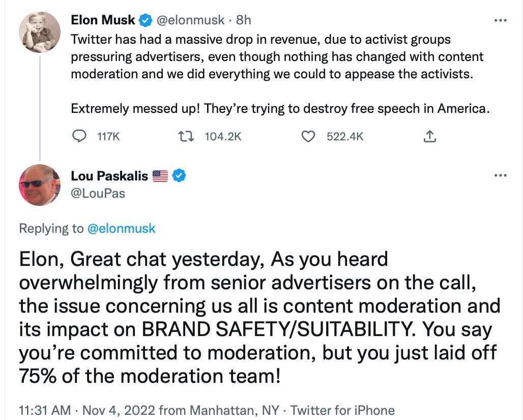Click the US flag emoji beside Lou Paskalis

pyautogui.click(x=160, y=176)
